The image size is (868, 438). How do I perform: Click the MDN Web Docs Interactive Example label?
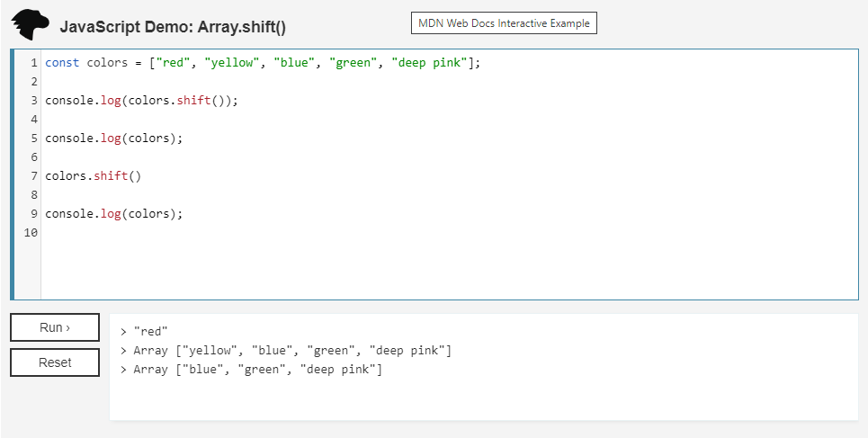pyautogui.click(x=504, y=23)
